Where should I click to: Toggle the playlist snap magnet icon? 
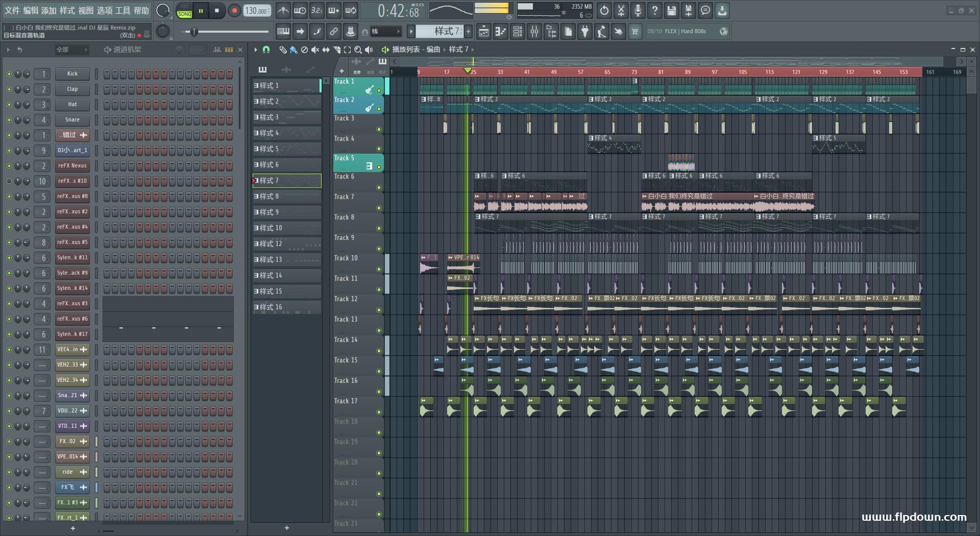(x=266, y=50)
